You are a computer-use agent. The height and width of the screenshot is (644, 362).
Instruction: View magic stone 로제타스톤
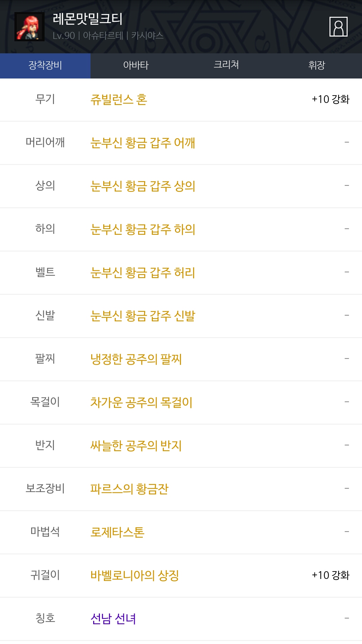(x=117, y=532)
